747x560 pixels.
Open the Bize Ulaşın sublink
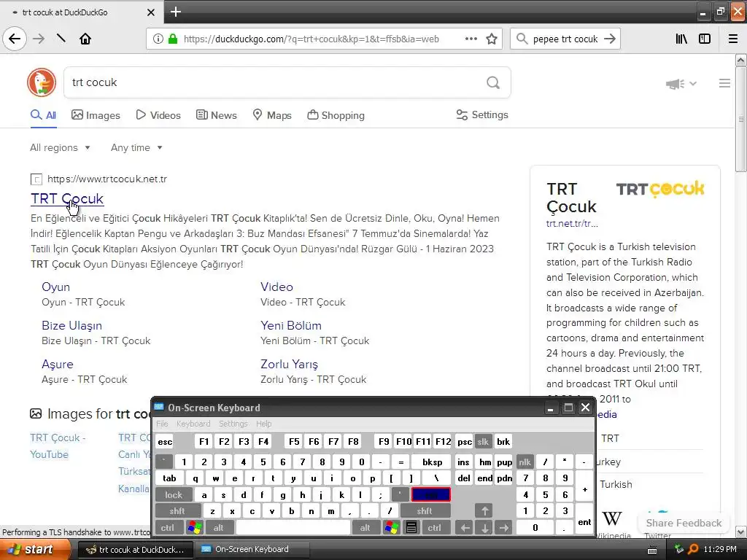[71, 325]
